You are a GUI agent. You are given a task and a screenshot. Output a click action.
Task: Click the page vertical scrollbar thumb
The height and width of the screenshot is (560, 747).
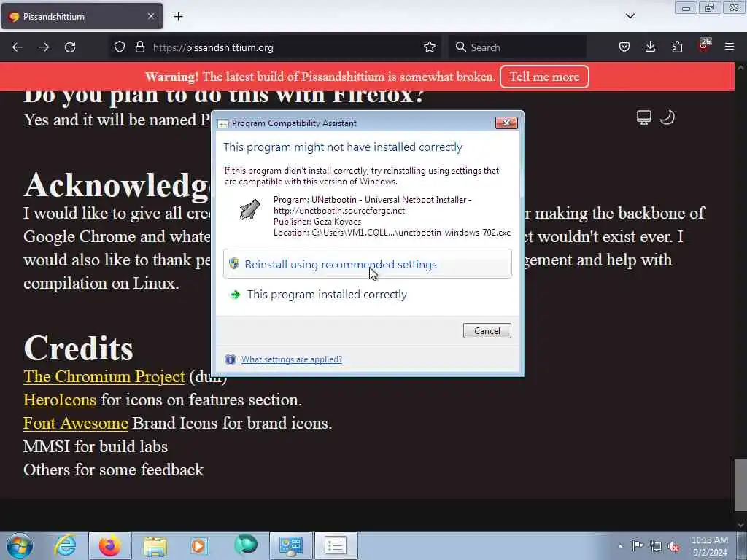[740, 485]
